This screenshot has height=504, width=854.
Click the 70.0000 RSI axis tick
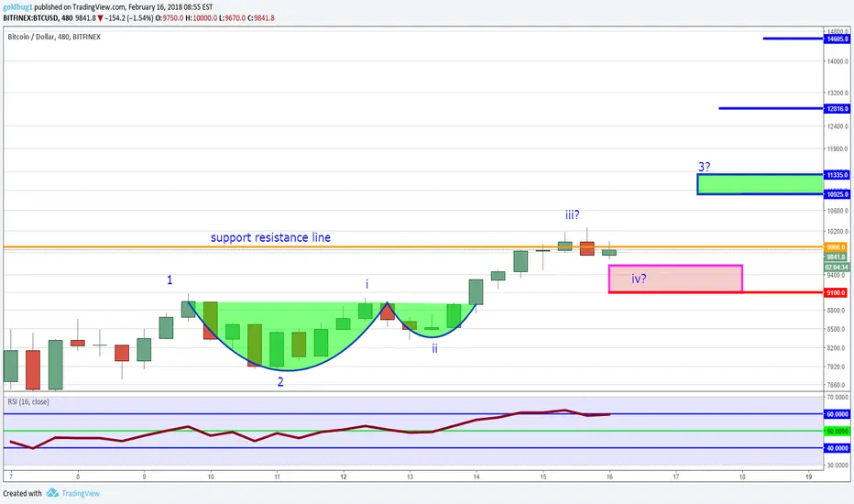coord(838,397)
